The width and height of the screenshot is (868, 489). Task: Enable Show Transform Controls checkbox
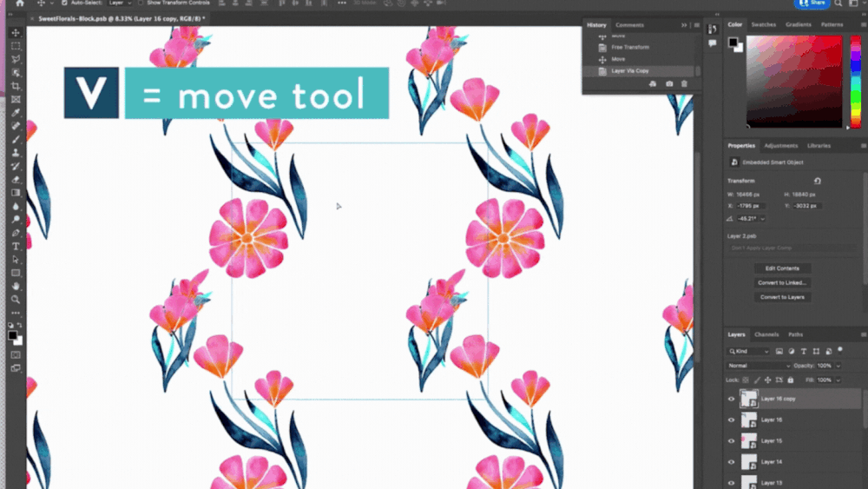tap(141, 3)
